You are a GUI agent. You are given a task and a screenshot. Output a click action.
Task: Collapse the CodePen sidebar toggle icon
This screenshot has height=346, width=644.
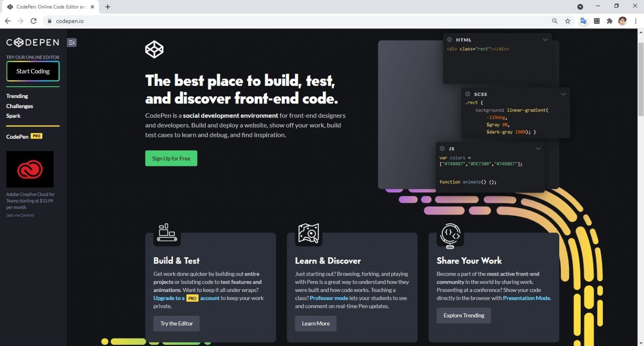pyautogui.click(x=72, y=42)
